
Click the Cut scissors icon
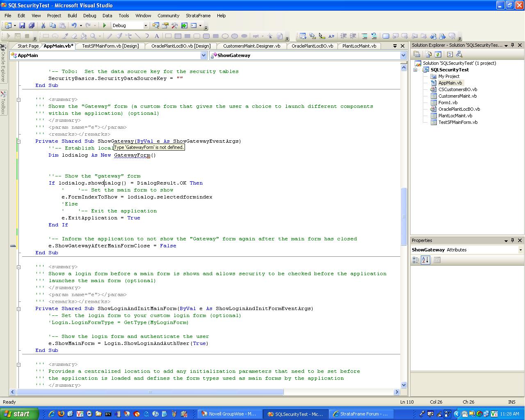coord(43,25)
